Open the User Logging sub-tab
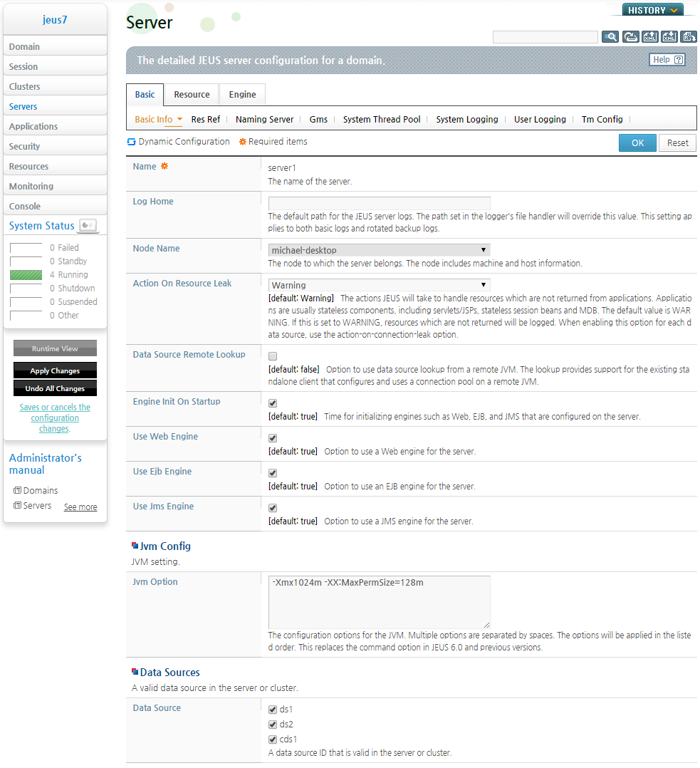 tap(540, 119)
